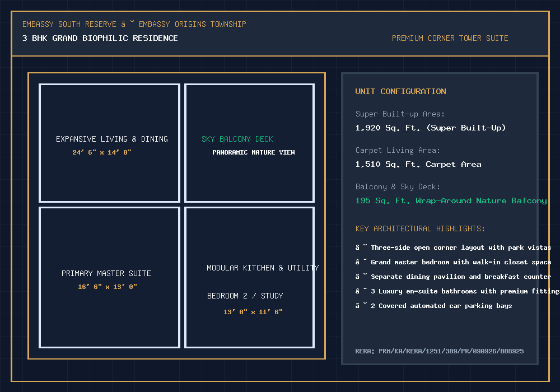The width and height of the screenshot is (560, 392).
Task: Click the '3 BHK GRAND BIOPHILIC RESIDENCE' title
Action: coord(100,38)
